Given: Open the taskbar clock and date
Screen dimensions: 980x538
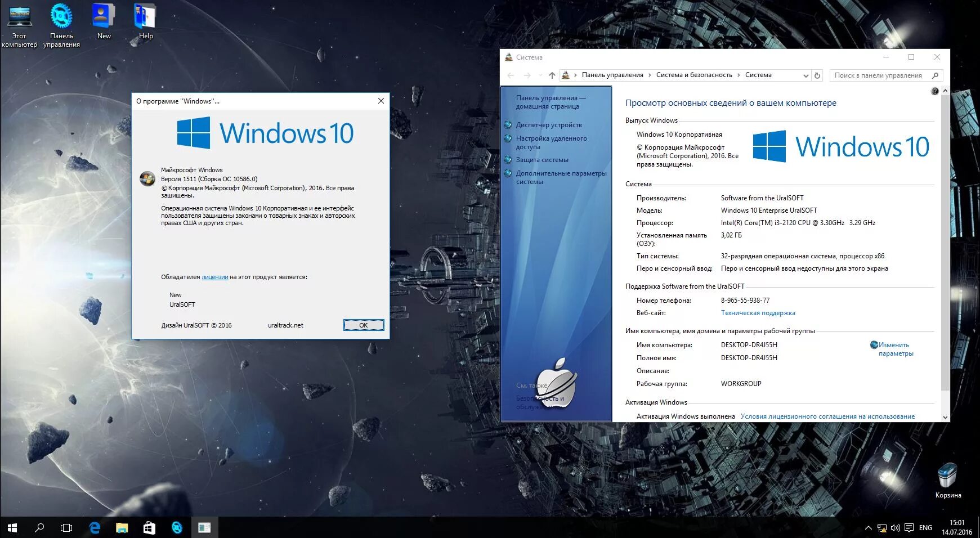Looking at the screenshot, I should [x=957, y=527].
